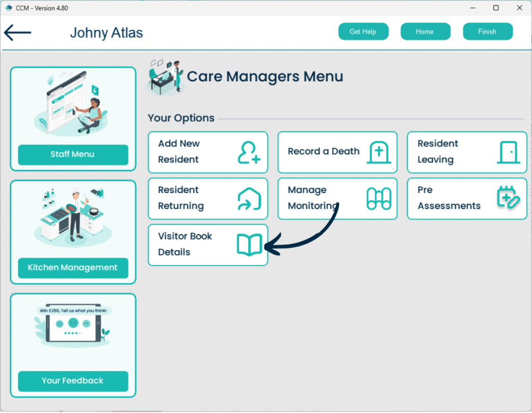Screen dimensions: 532x413
Task: Click the Manage Monitoring binoculars icon
Action: pyautogui.click(x=379, y=199)
